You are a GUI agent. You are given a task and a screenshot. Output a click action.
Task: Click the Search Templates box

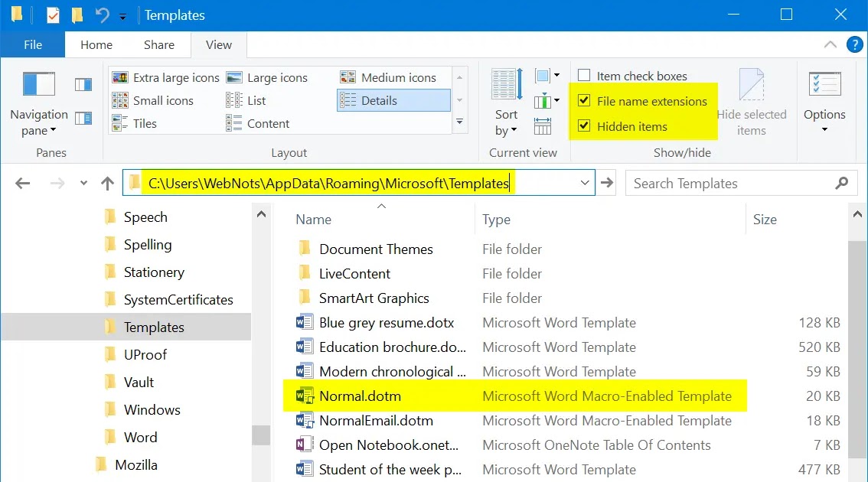pyautogui.click(x=741, y=183)
